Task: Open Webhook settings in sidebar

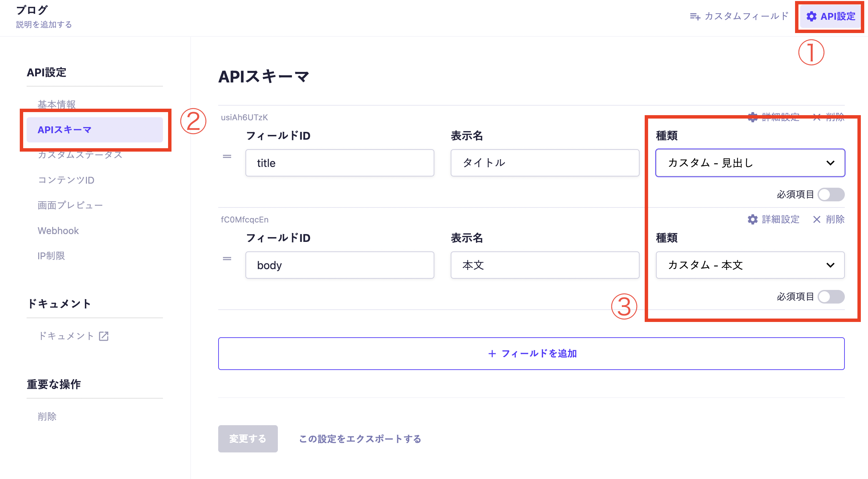Action: [58, 231]
